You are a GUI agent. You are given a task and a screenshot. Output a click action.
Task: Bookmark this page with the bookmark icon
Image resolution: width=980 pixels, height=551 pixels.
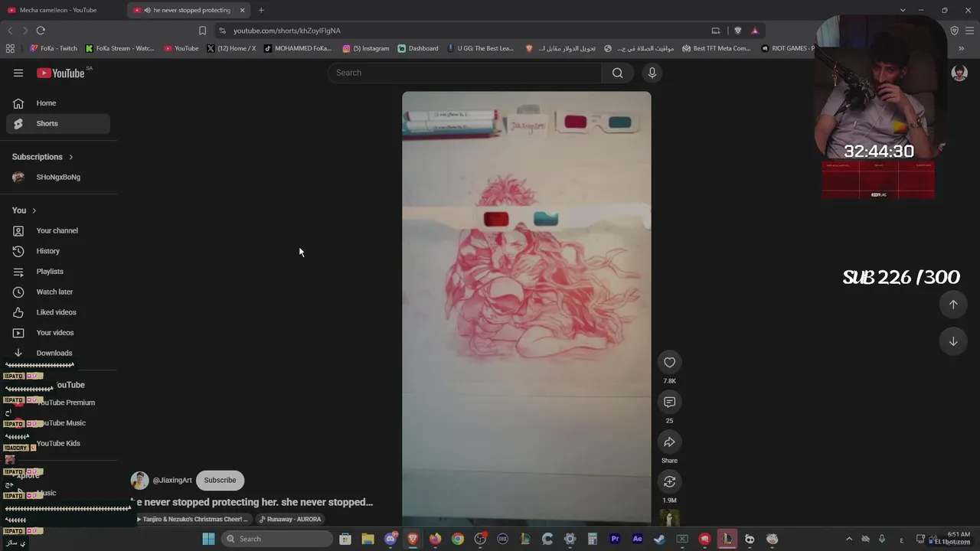coord(202,31)
